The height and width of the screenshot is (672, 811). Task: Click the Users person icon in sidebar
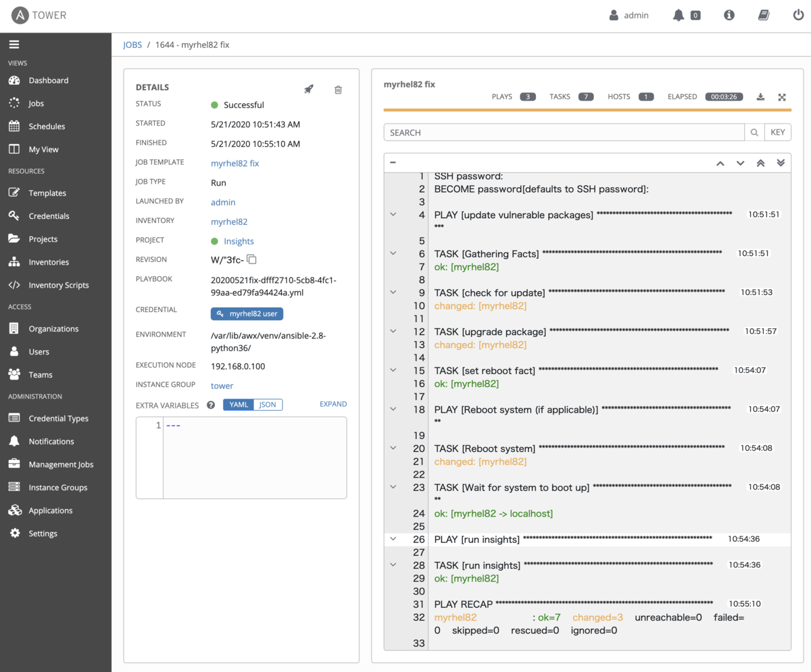point(14,352)
